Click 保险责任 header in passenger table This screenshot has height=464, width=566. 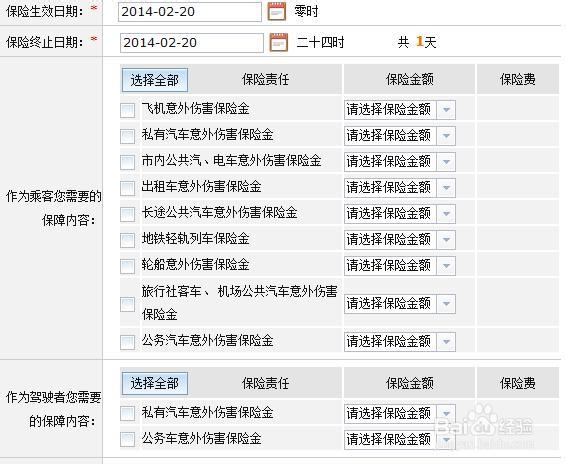click(265, 79)
